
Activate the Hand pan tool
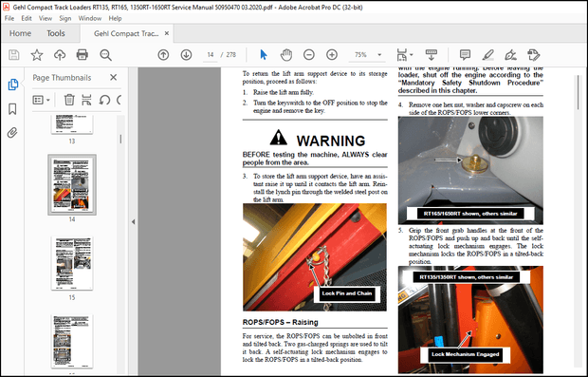pos(286,55)
